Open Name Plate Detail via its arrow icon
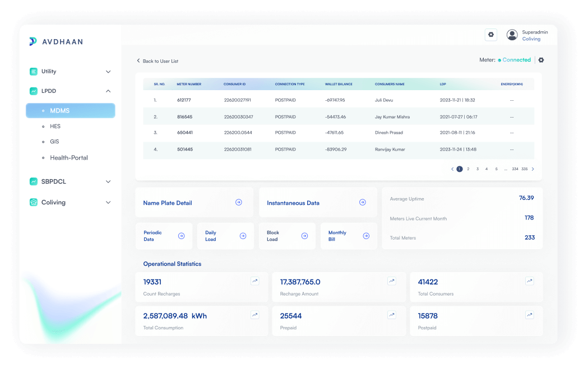Image resolution: width=588 pixels, height=369 pixels. tap(239, 202)
